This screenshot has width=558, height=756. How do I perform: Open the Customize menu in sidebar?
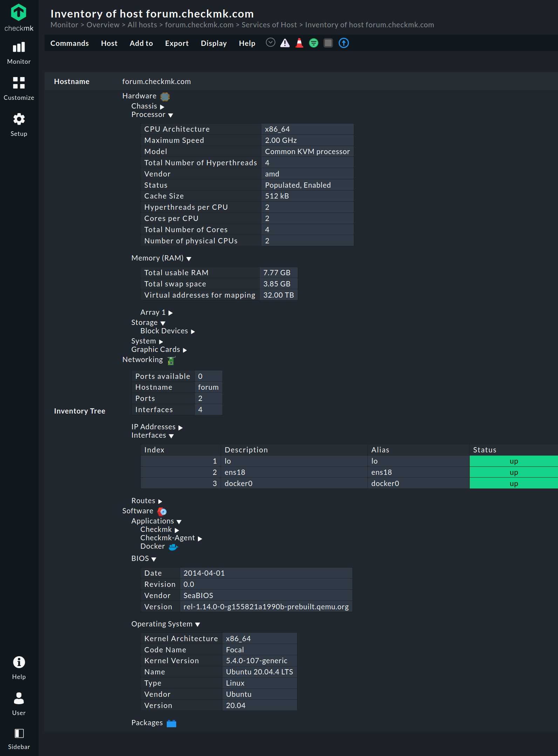[x=19, y=89]
